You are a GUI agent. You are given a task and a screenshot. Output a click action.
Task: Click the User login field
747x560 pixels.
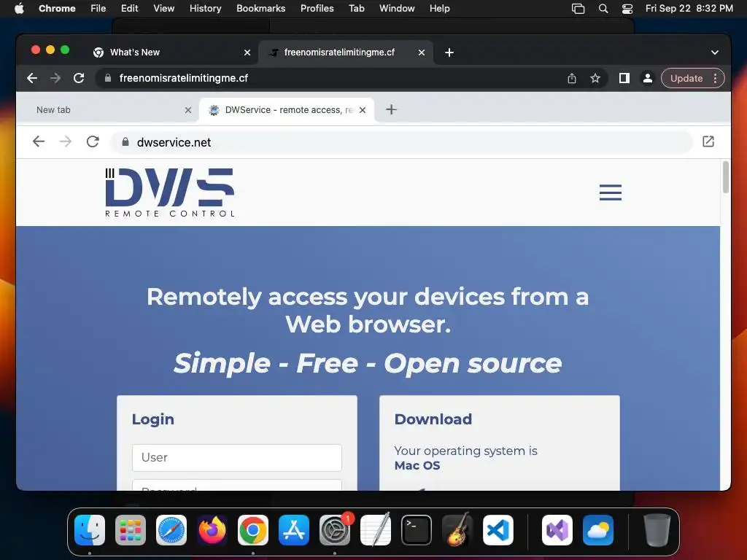[x=237, y=458]
